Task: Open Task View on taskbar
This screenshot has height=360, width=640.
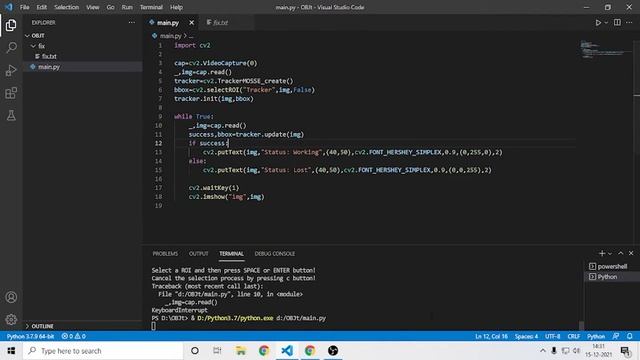Action: tap(217, 351)
